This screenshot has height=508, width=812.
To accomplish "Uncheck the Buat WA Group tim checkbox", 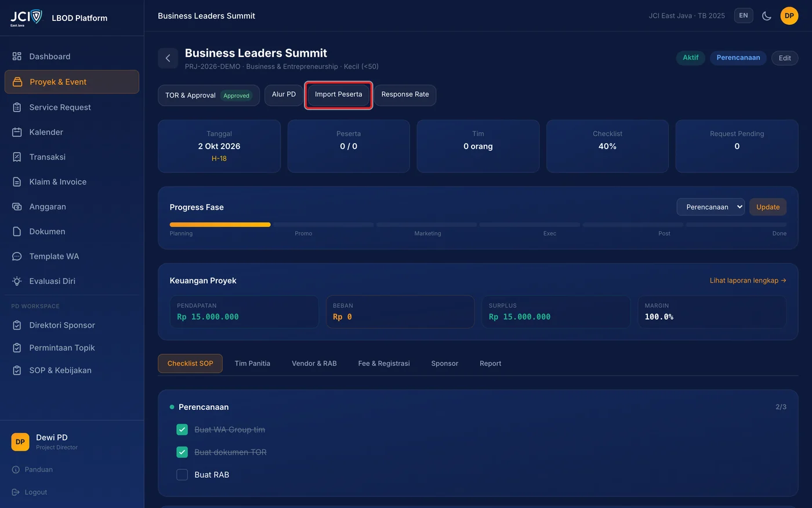I will pyautogui.click(x=182, y=430).
